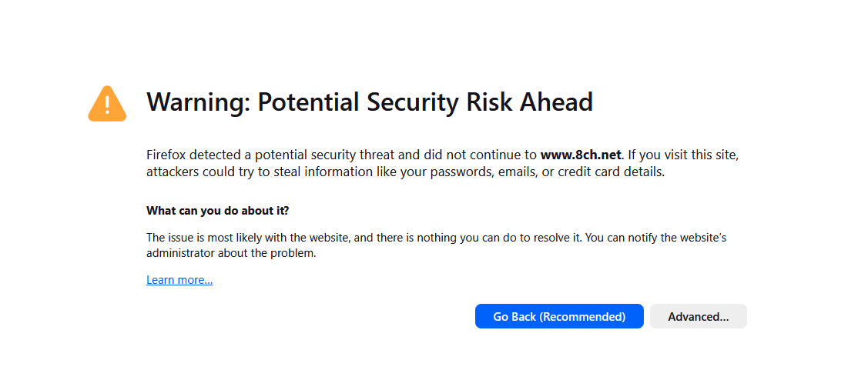Click the orange warning triangle icon
Screen dimensions: 868x380
tap(107, 104)
